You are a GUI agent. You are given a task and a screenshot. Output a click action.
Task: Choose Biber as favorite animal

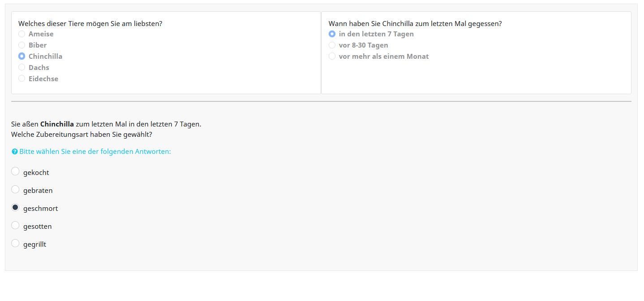21,45
